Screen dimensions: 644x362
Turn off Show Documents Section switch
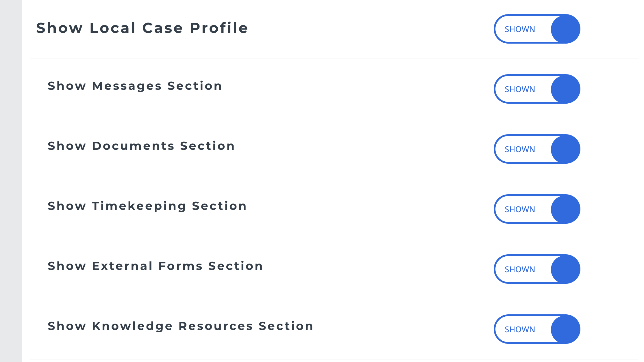(x=537, y=149)
